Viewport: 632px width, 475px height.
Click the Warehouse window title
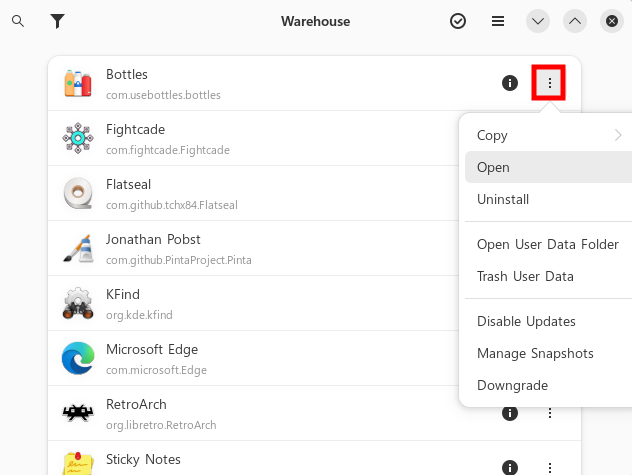316,21
